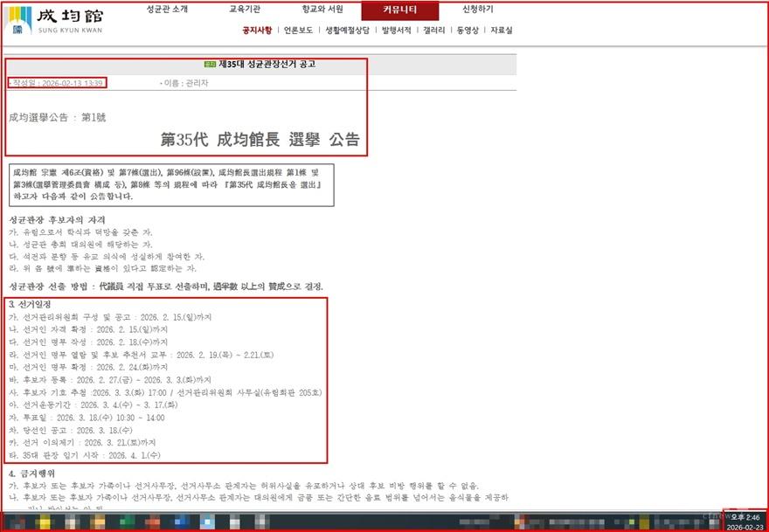This screenshot has height=532, width=769.
Task: Click the line 라. 위 各 號에 準하는 資格
Action: pos(103,269)
